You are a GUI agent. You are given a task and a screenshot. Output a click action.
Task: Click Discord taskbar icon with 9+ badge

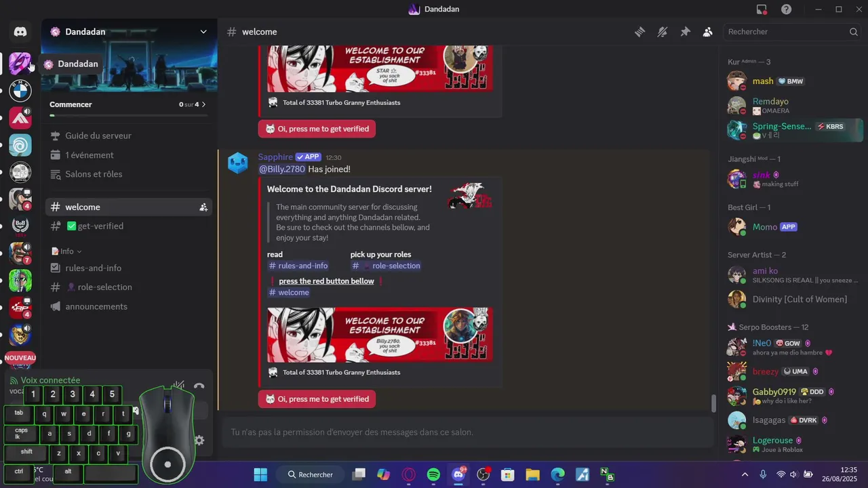458,474
